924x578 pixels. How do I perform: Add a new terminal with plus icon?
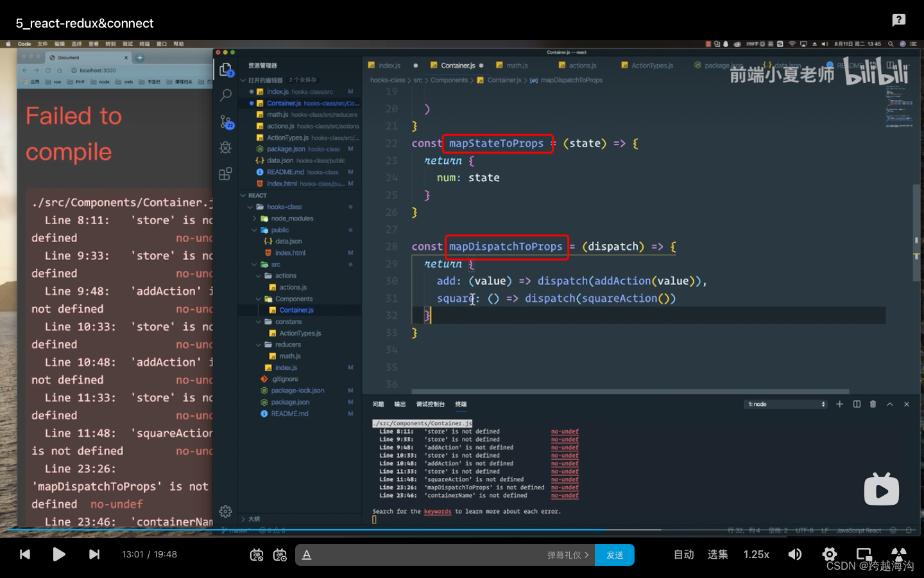[x=839, y=404]
